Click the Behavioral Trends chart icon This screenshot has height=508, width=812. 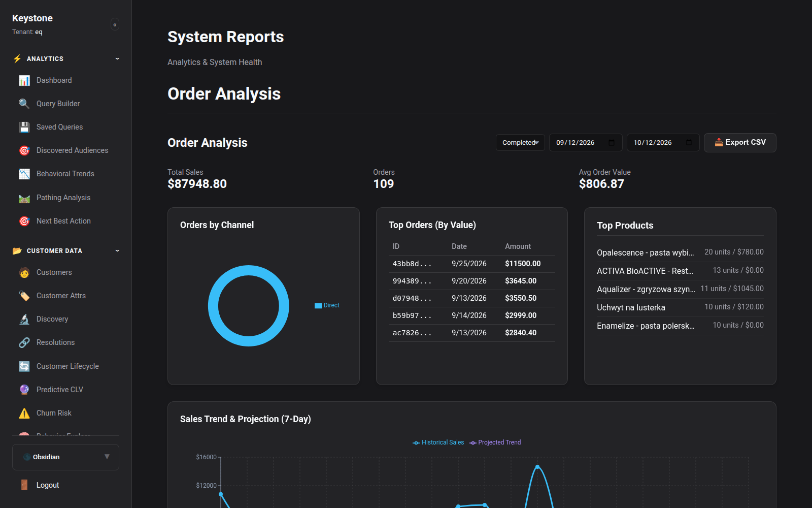click(24, 174)
